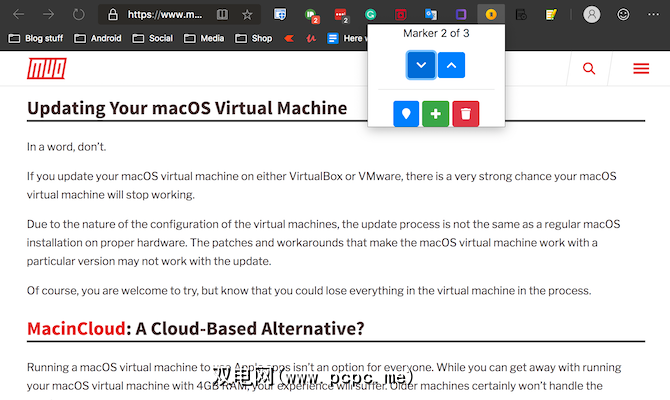Click the 'Updating Your macOS Virtual Machine' heading

pyautogui.click(x=187, y=108)
